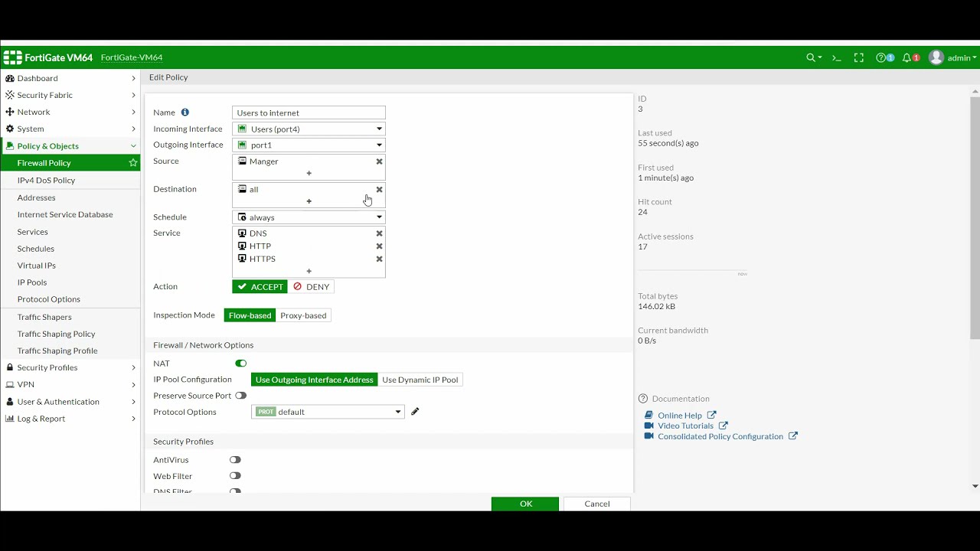This screenshot has width=980, height=551.
Task: Select DENY action
Action: point(311,287)
